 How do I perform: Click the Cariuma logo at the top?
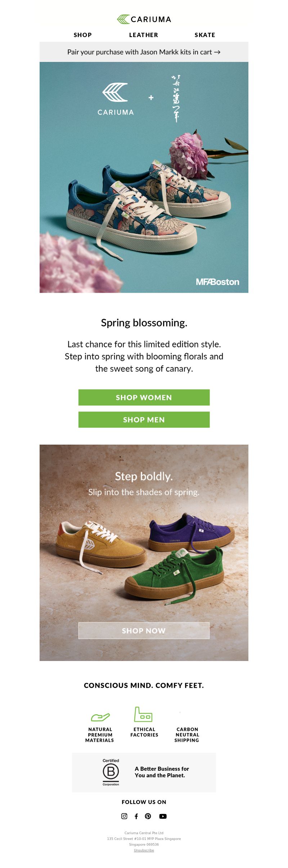(x=144, y=19)
